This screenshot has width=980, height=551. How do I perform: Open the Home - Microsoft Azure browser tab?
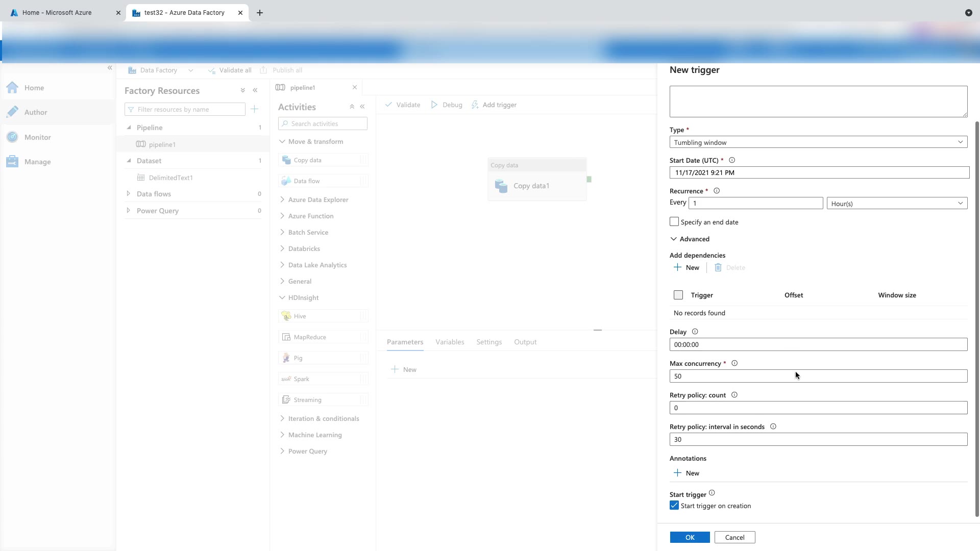(x=57, y=13)
